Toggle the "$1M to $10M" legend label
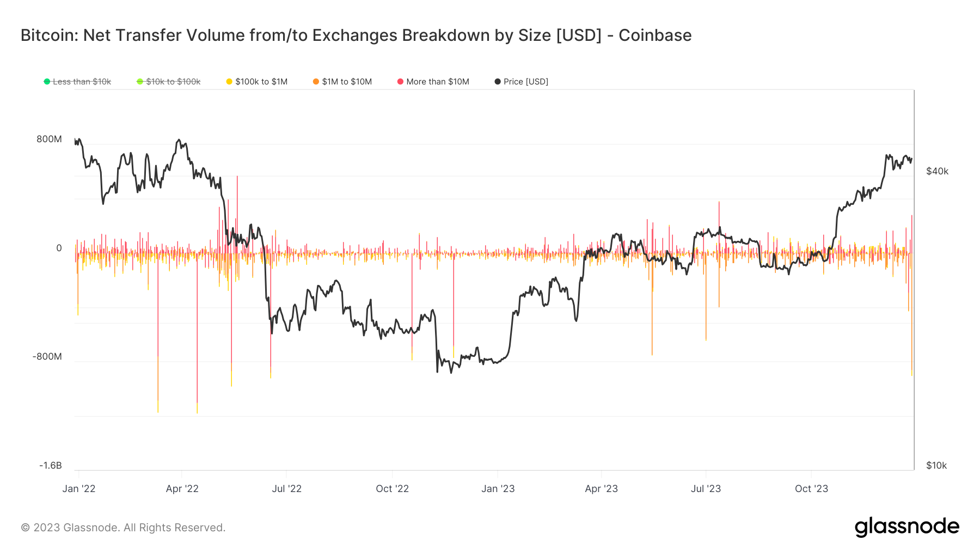This screenshot has width=980, height=552. click(x=347, y=82)
